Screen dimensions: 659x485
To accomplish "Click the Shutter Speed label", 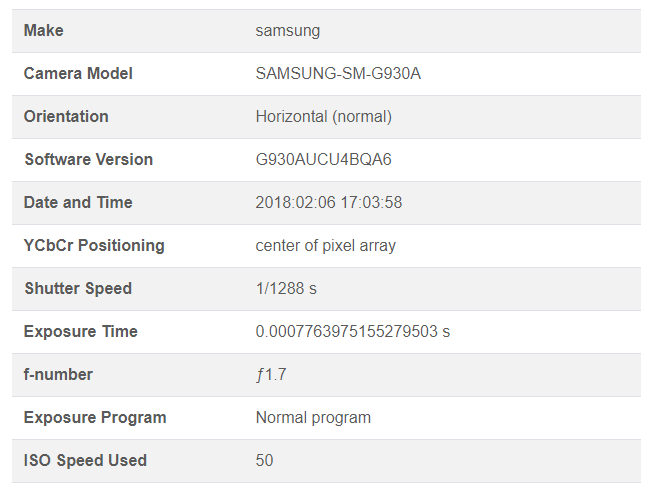I will 78,289.
